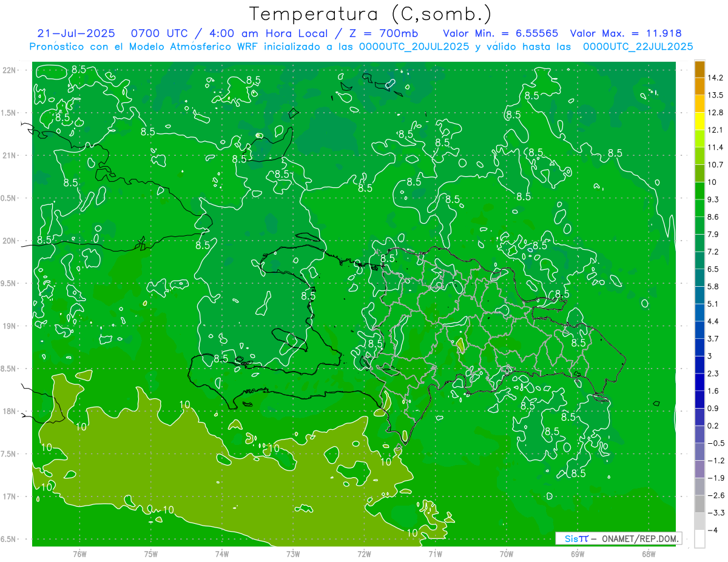Click the "75W" longitude axis label
728x562 pixels.
pyautogui.click(x=151, y=554)
